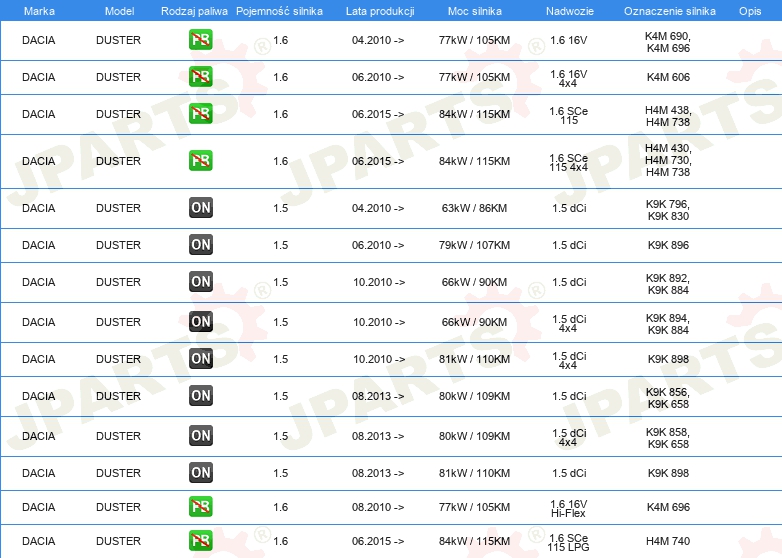Select the Model column header
This screenshot has width=782, height=558.
[119, 11]
